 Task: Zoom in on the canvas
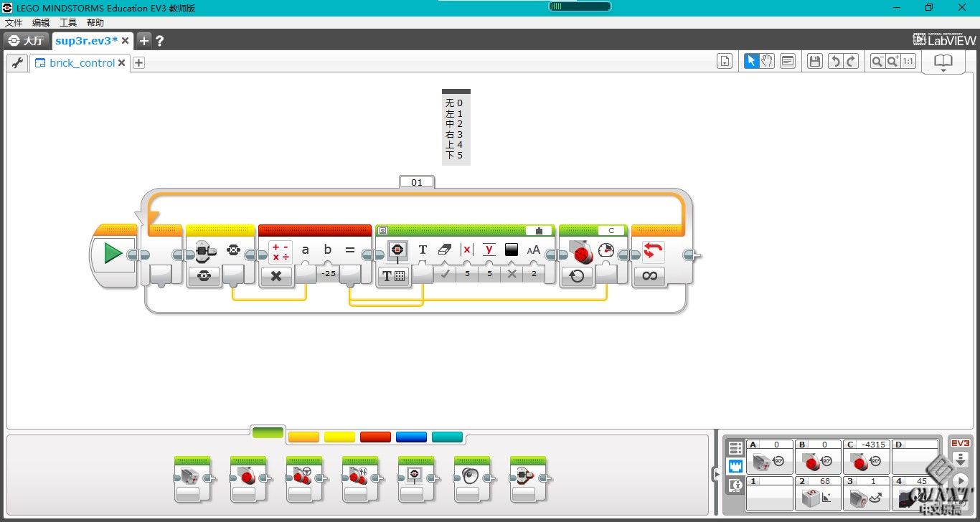pyautogui.click(x=893, y=62)
